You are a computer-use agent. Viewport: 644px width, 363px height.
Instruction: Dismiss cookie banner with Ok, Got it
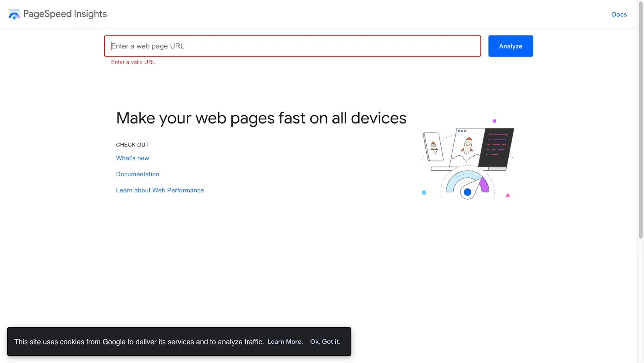325,342
